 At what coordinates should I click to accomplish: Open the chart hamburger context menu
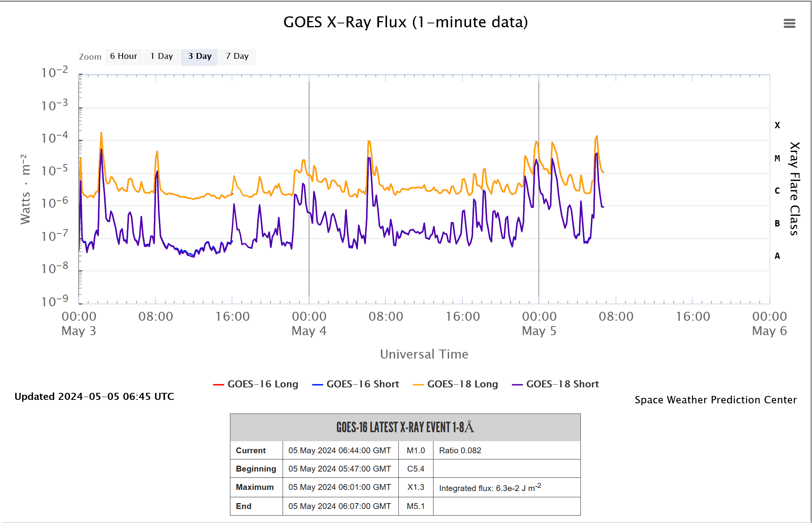pyautogui.click(x=789, y=23)
